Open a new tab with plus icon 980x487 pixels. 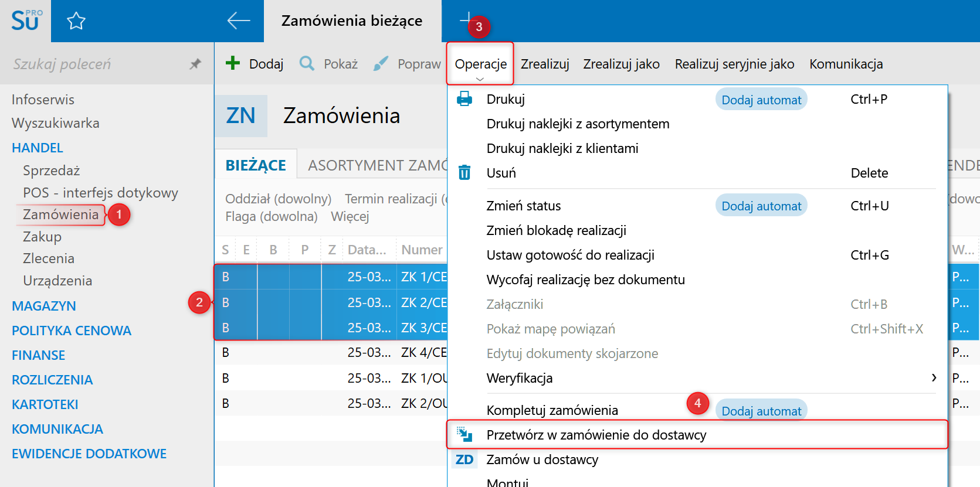click(x=467, y=19)
